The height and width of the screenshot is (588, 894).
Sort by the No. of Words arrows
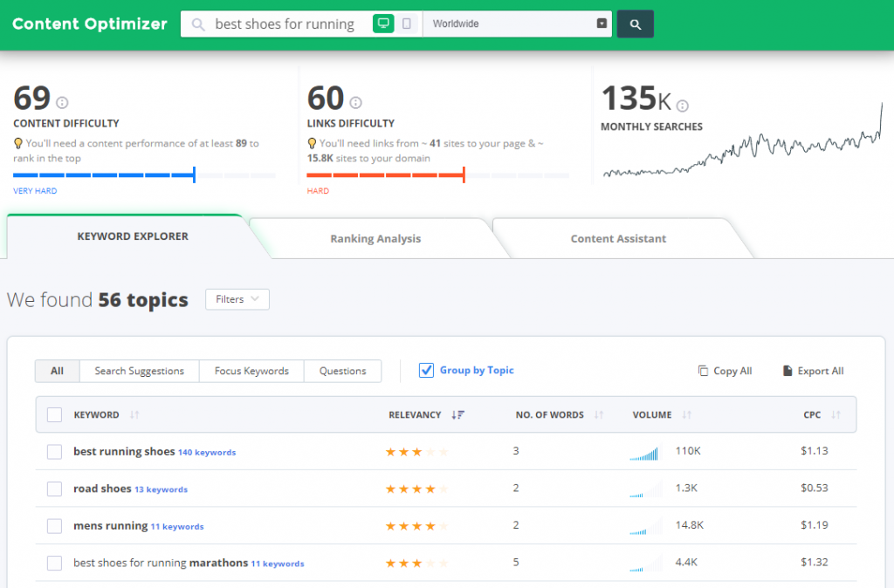599,414
